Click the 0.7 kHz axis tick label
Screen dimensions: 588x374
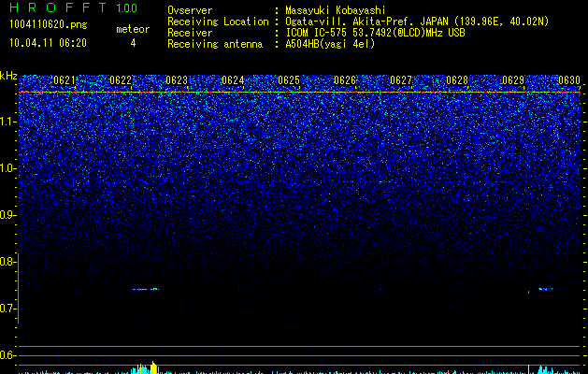[7, 309]
